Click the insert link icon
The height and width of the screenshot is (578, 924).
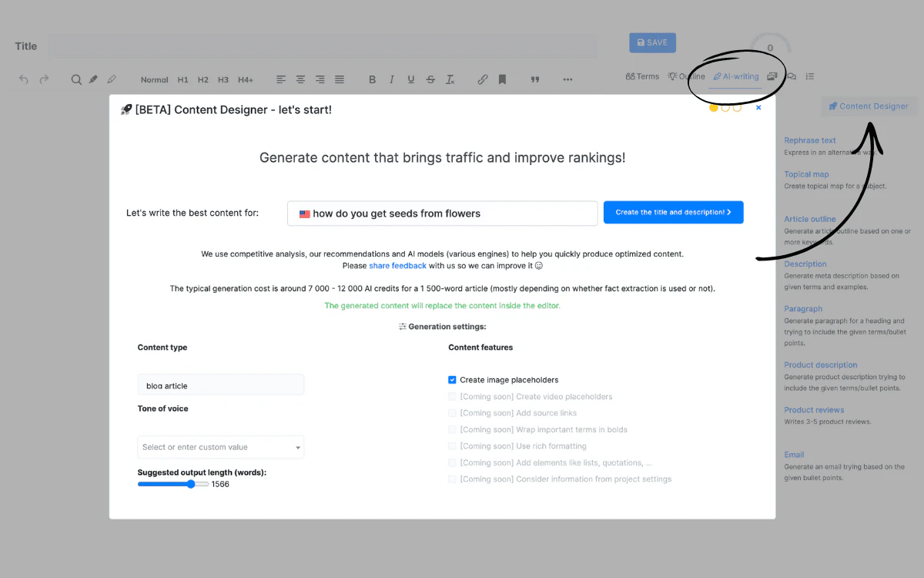coord(483,79)
